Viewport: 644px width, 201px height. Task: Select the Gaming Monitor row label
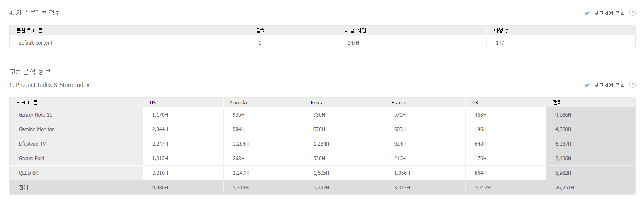[36, 129]
